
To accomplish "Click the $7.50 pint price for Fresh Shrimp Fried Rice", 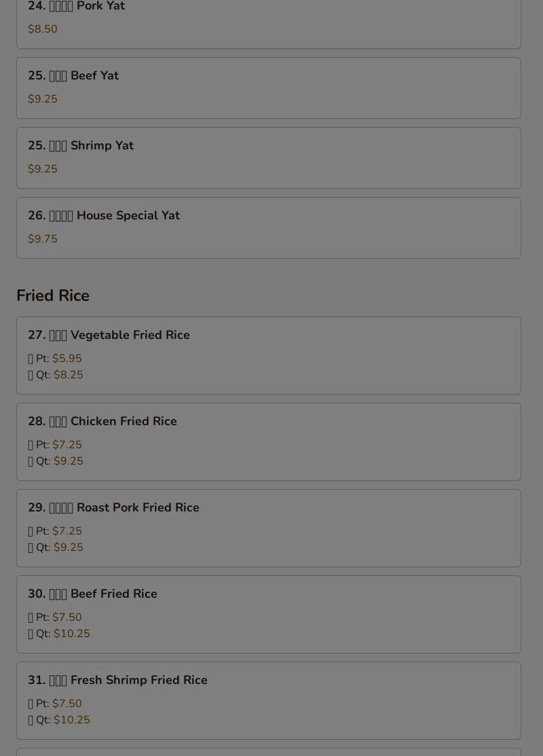I will tap(67, 704).
